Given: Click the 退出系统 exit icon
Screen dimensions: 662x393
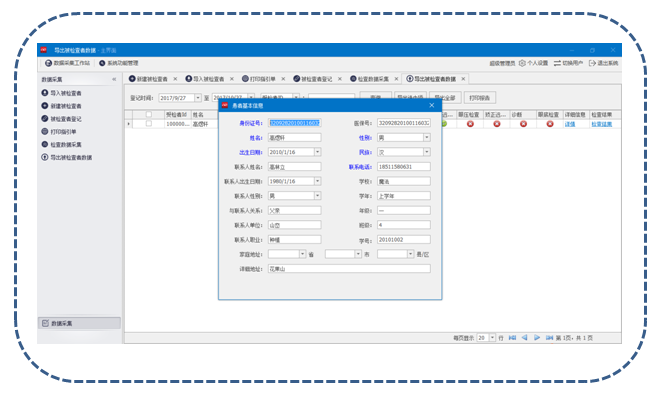Looking at the screenshot, I should (592, 63).
